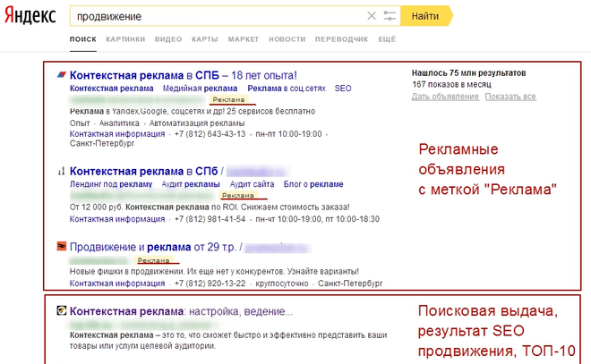Select phone number +7 (812) 920-13-22
The image size is (591, 364).
(x=210, y=284)
